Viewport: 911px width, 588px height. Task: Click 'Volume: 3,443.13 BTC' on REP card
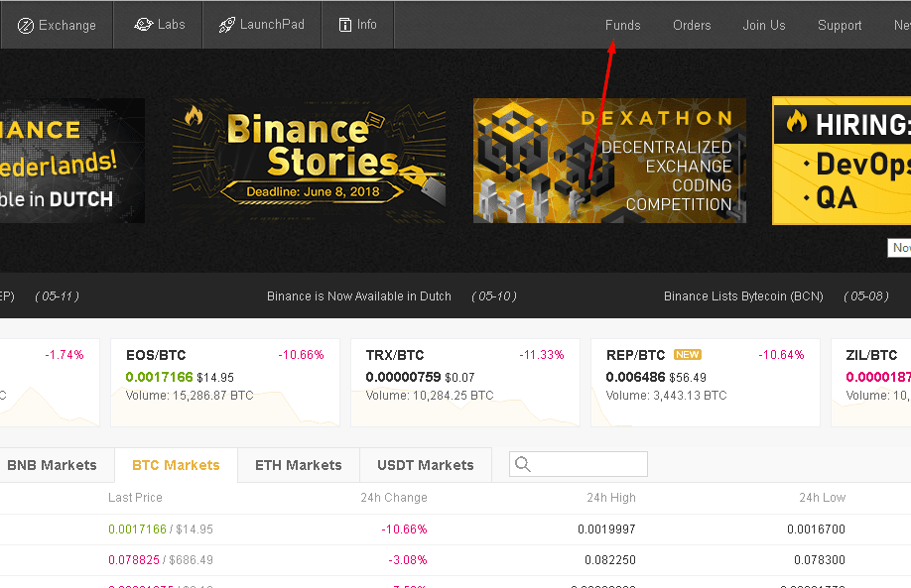(x=667, y=396)
